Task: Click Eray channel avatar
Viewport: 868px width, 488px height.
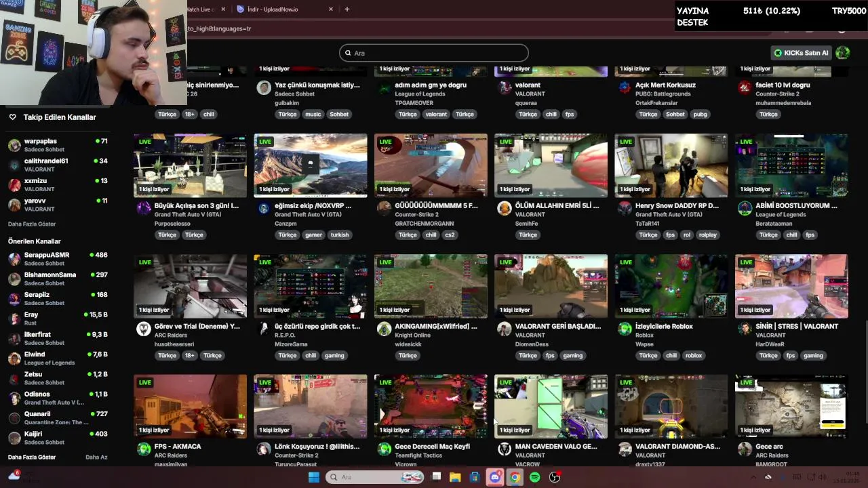Action: tap(14, 319)
